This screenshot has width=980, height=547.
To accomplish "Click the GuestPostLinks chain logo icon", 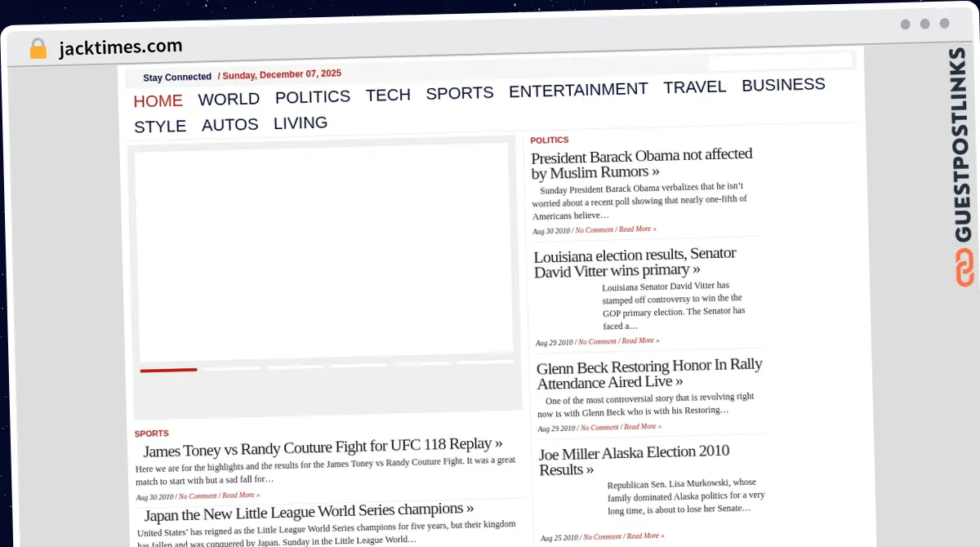I will (964, 268).
